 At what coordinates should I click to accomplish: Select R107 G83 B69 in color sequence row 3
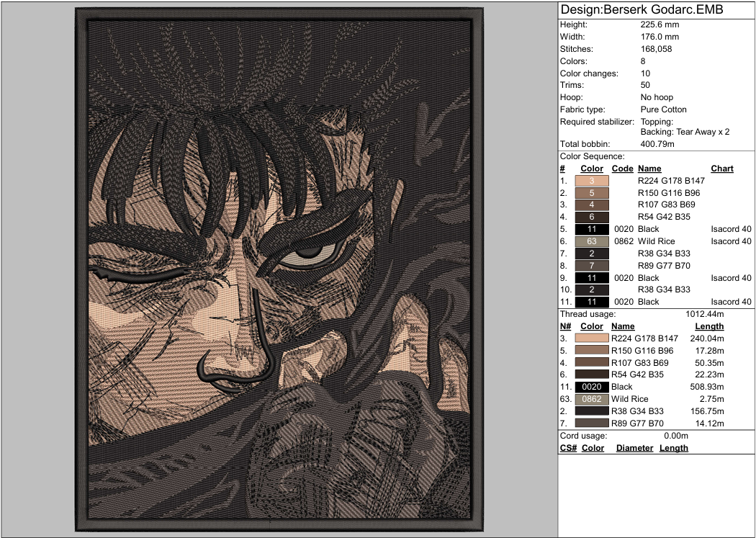coord(666,205)
